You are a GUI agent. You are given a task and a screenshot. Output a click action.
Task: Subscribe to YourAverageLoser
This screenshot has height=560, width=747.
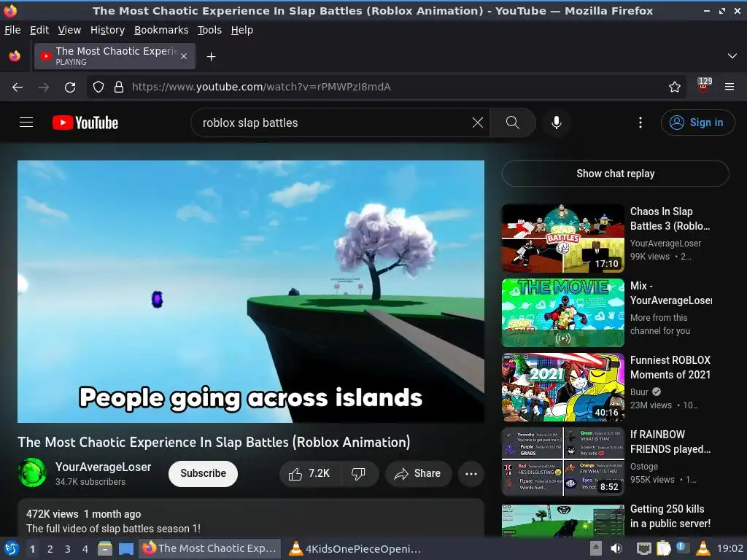pos(203,473)
